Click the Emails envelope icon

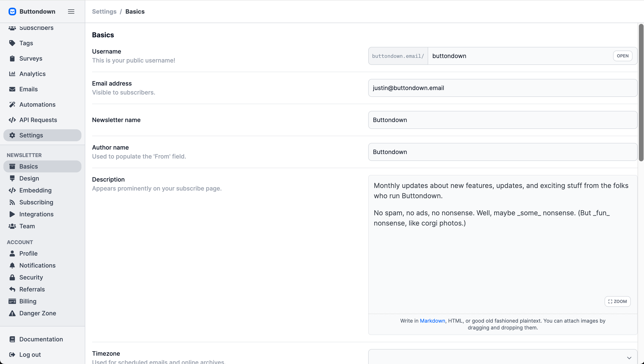12,89
